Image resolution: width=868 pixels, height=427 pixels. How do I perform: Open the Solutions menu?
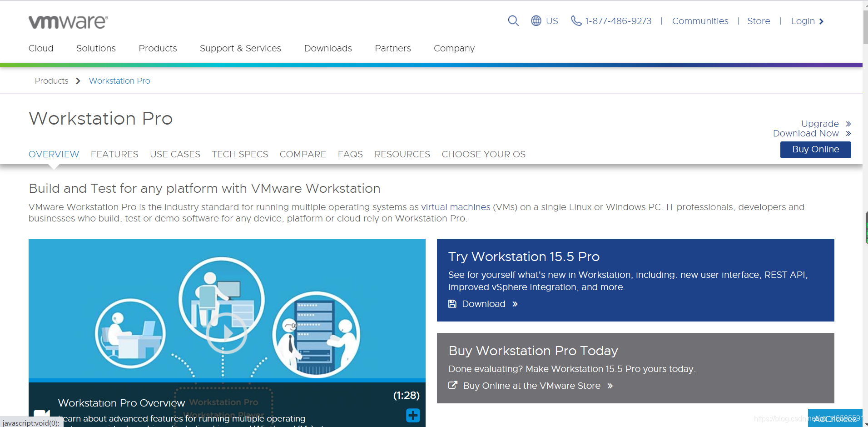point(96,48)
